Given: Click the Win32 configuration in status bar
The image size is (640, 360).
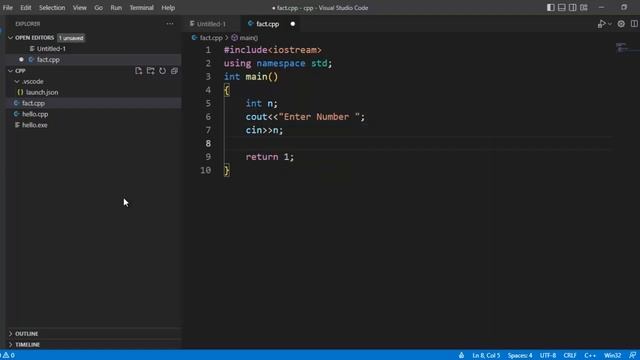Looking at the screenshot, I should [612, 355].
